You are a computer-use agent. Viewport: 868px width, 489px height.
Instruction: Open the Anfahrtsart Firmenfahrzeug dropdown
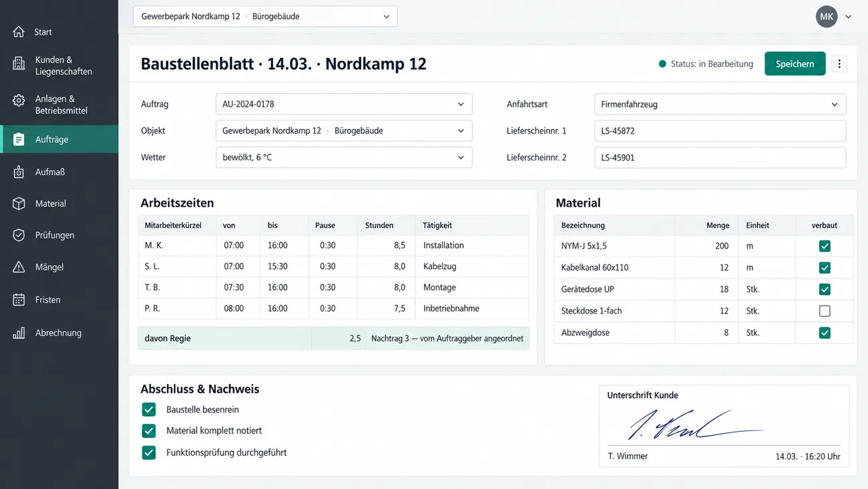pos(720,104)
